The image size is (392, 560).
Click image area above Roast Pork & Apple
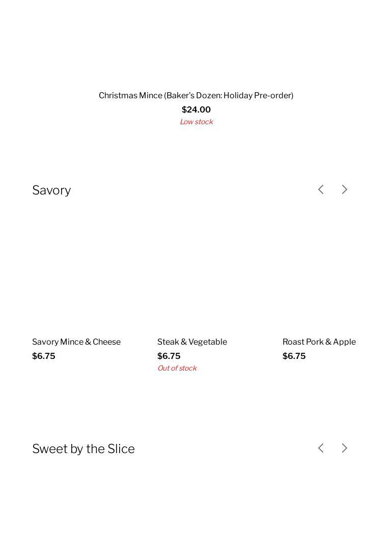333,275
